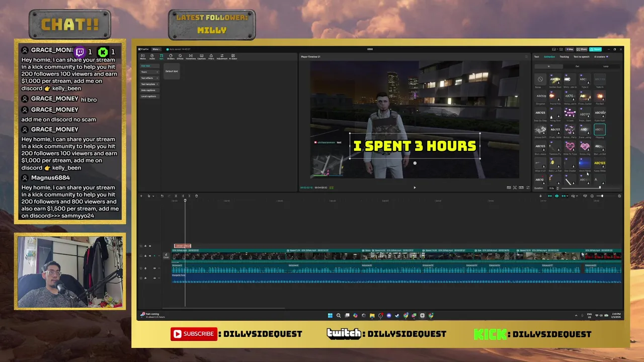This screenshot has width=644, height=362.
Task: Click Local captions in sidebar
Action: [149, 96]
